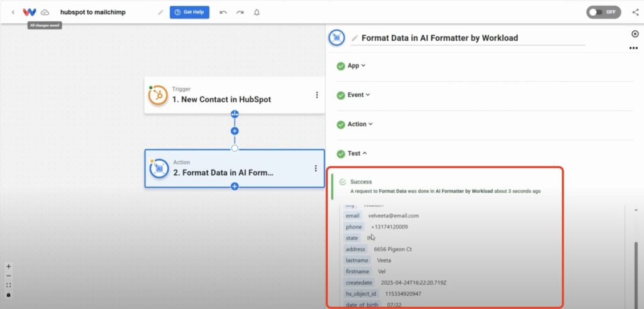Select the Format Data in AI Formatter action node
This screenshot has width=644, height=309.
[x=235, y=168]
